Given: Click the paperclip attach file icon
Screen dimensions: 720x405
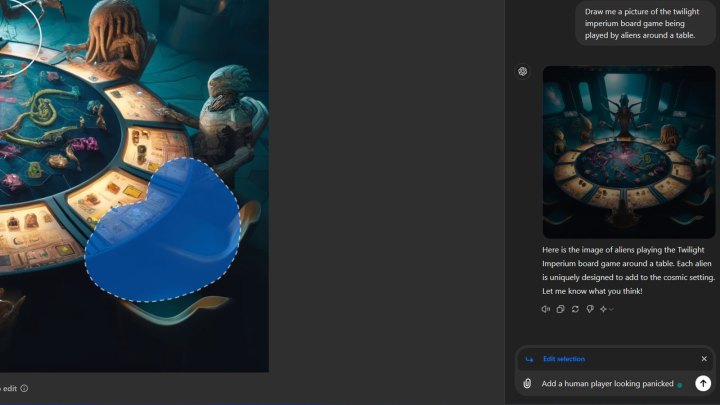Looking at the screenshot, I should [527, 383].
